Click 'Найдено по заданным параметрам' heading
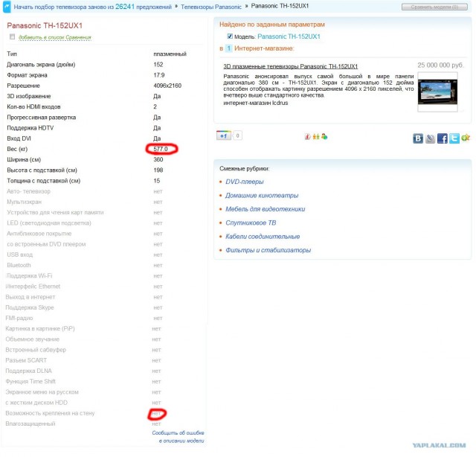The width and height of the screenshot is (476, 457). point(272,25)
